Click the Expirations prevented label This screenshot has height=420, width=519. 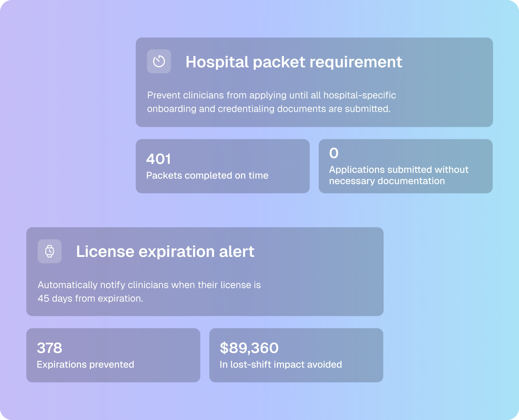pyautogui.click(x=85, y=364)
